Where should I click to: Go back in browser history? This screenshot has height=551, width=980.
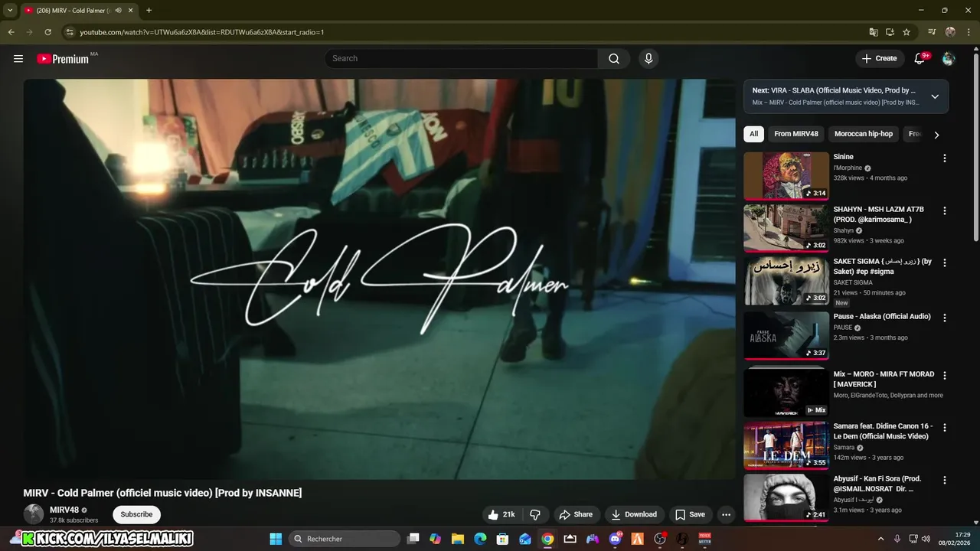coord(11,32)
